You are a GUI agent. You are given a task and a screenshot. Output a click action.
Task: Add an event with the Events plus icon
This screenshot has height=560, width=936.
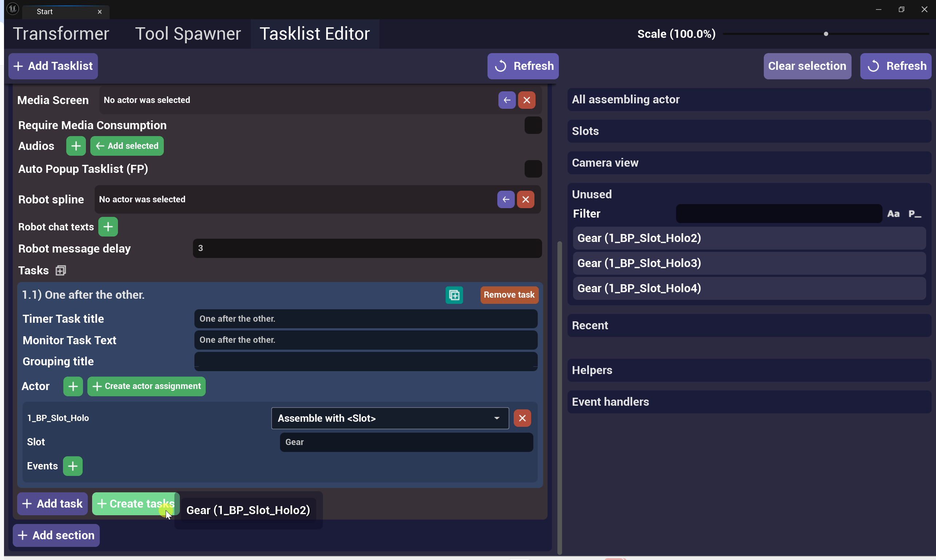click(x=72, y=466)
